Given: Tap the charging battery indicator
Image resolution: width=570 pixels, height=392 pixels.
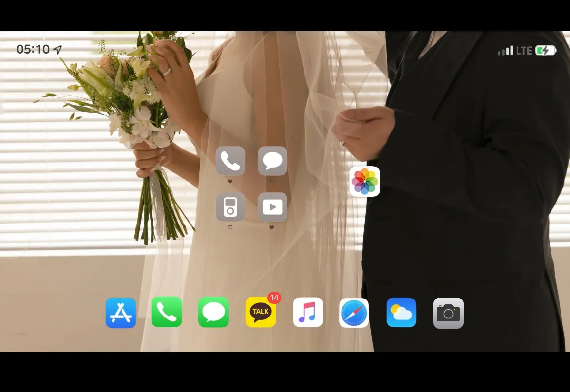Looking at the screenshot, I should [x=546, y=51].
